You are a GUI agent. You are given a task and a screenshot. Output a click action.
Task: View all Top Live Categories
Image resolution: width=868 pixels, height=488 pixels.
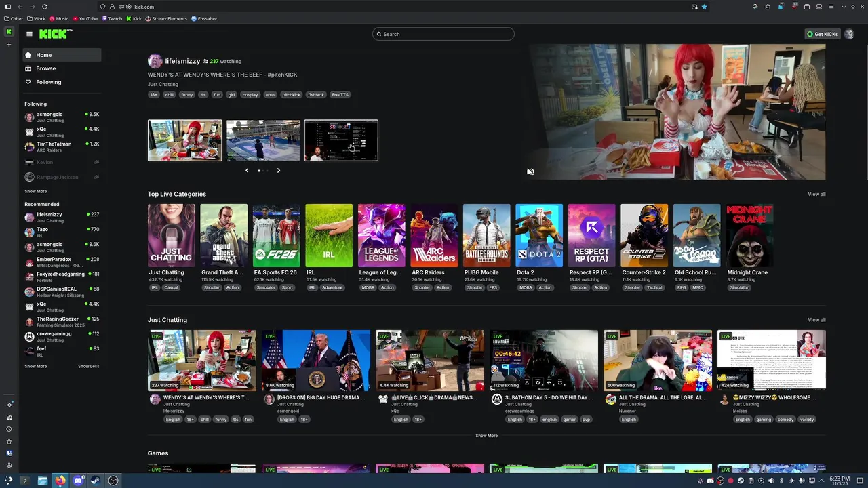[x=816, y=195]
